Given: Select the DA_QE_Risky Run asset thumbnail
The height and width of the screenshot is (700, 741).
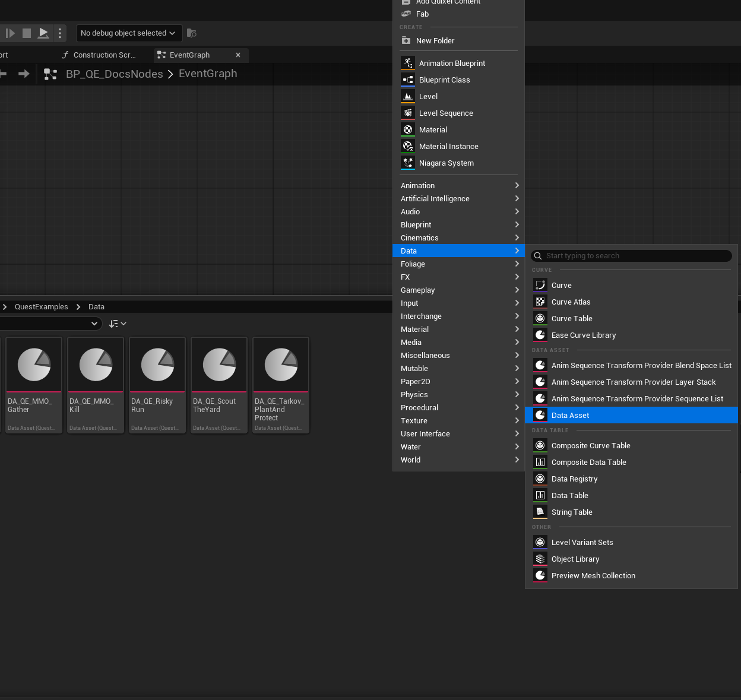Looking at the screenshot, I should pyautogui.click(x=157, y=385).
